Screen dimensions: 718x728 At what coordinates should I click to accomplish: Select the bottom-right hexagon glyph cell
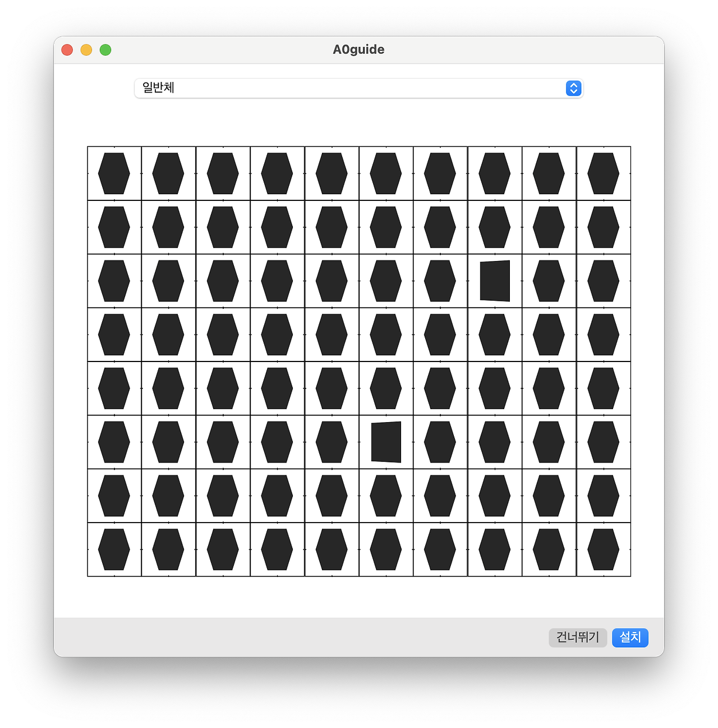604,550
